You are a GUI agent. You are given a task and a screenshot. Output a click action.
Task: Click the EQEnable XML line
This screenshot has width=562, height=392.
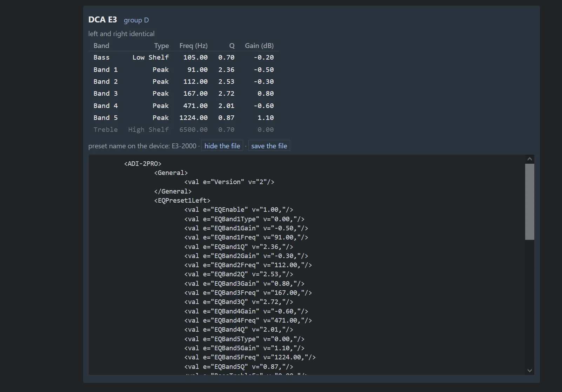[239, 210]
